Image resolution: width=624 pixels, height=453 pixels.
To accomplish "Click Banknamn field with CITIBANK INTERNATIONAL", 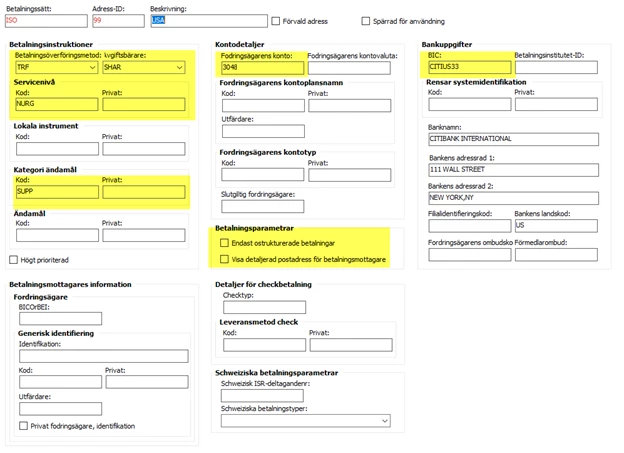I will (x=513, y=139).
